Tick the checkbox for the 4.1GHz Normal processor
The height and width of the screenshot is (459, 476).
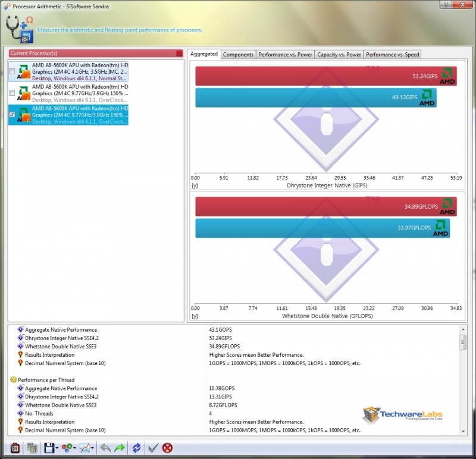point(12,71)
